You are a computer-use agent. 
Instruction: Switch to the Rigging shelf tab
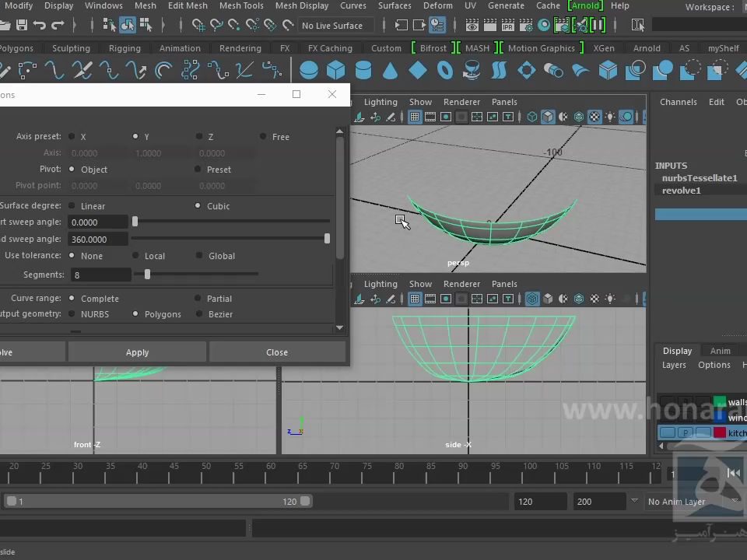(x=124, y=48)
